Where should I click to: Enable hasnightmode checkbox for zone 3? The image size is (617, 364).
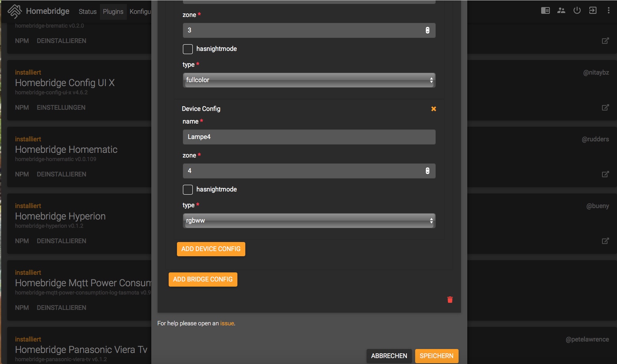(x=188, y=49)
